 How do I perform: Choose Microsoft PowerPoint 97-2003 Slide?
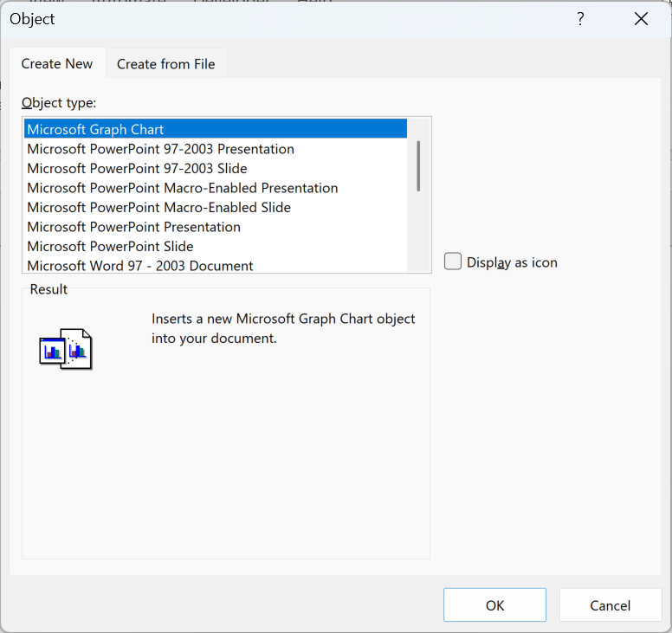pyautogui.click(x=216, y=169)
